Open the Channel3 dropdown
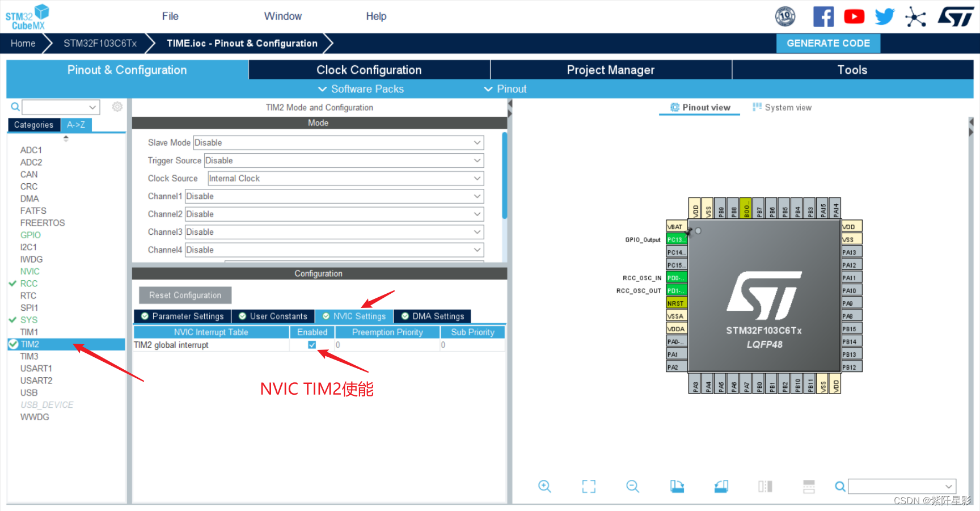980x511 pixels. click(335, 232)
